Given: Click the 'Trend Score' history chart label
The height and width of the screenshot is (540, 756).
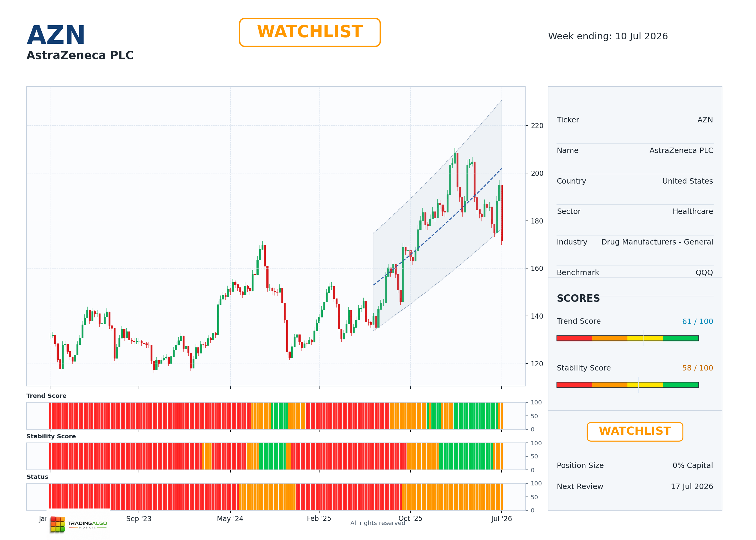Looking at the screenshot, I should pos(46,396).
